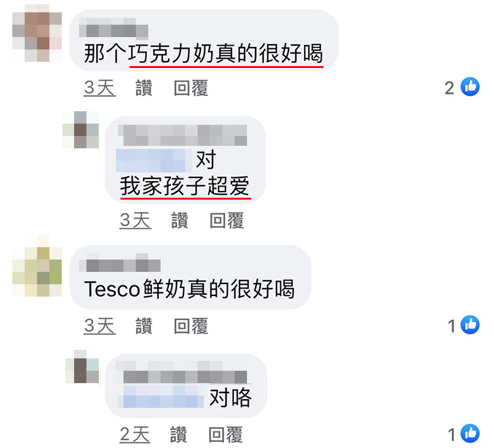Open the 3天 timestamp of the chocolate milk comment
Image resolution: width=494 pixels, height=448 pixels.
(99, 88)
